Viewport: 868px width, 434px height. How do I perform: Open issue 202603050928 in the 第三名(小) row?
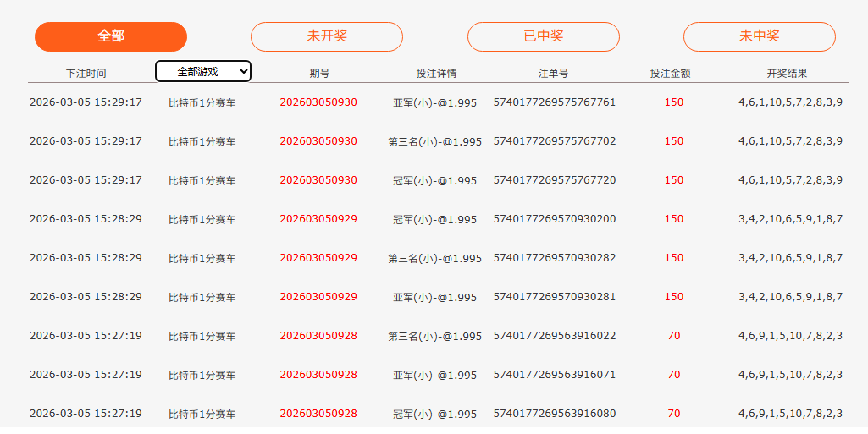tap(318, 336)
